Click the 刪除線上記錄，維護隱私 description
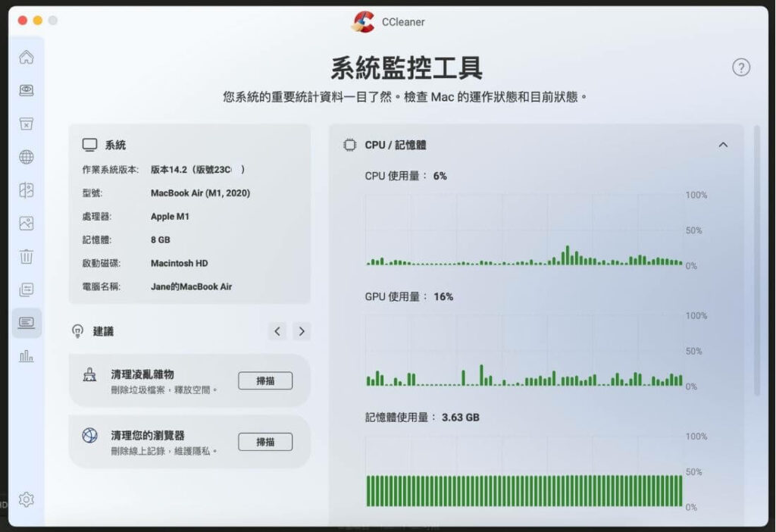 tap(164, 451)
